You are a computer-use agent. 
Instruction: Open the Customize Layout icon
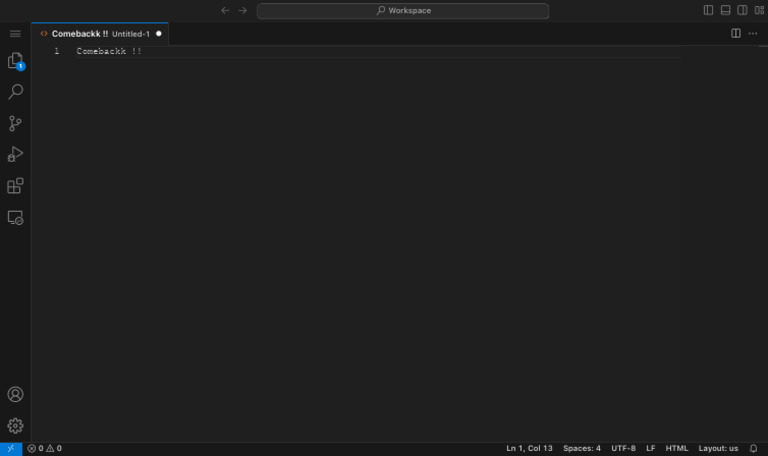click(x=759, y=10)
